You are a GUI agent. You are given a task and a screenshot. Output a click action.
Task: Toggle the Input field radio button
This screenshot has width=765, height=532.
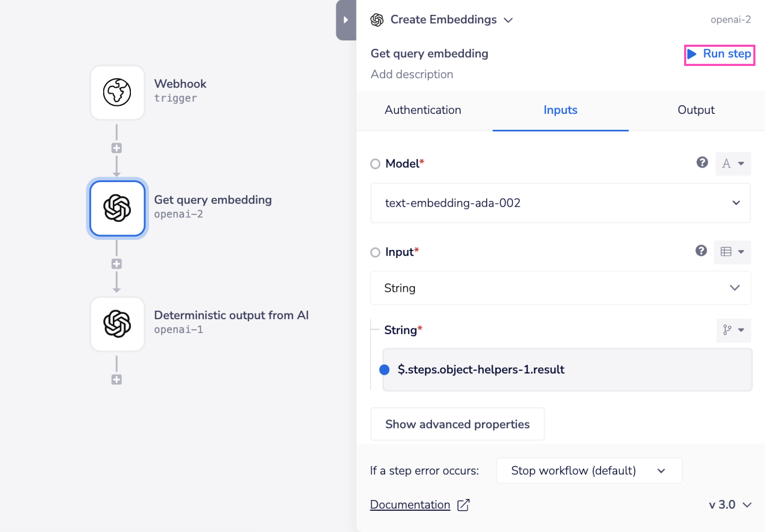(375, 252)
